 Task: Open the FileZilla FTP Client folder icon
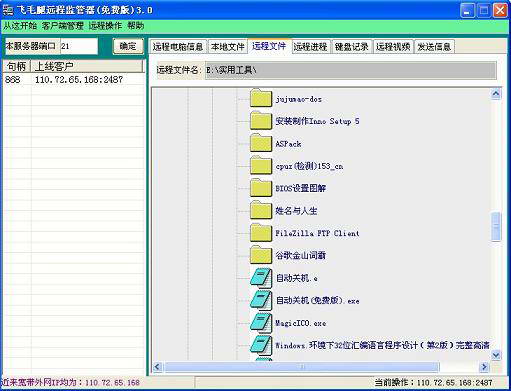(261, 232)
